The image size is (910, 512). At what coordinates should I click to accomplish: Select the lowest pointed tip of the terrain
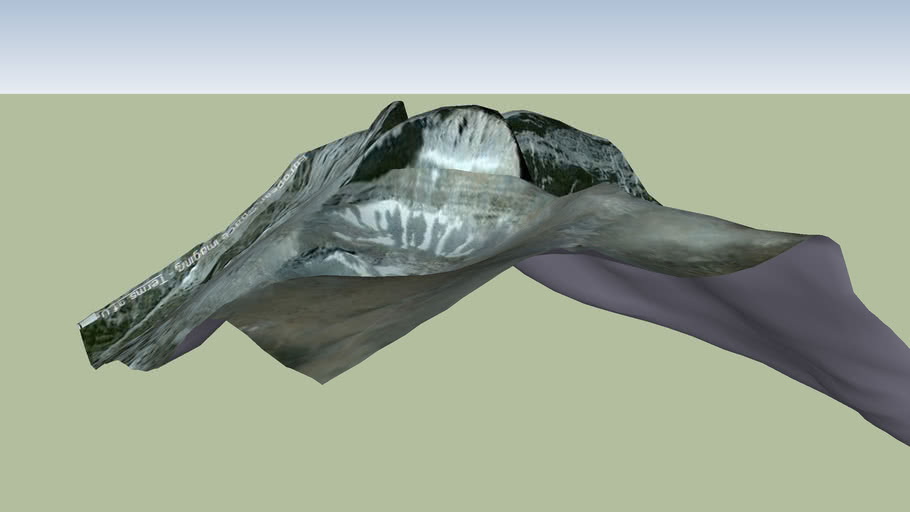click(320, 380)
